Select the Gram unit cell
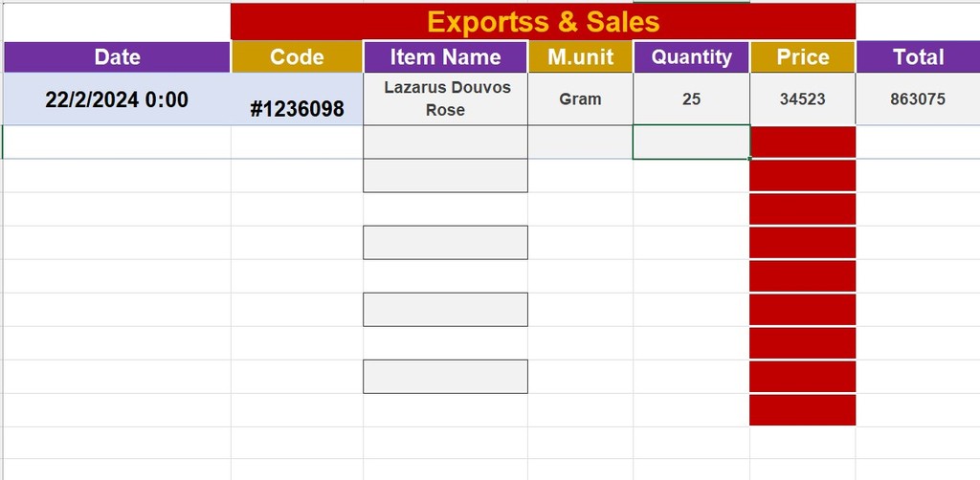This screenshot has height=480, width=980. coord(580,99)
